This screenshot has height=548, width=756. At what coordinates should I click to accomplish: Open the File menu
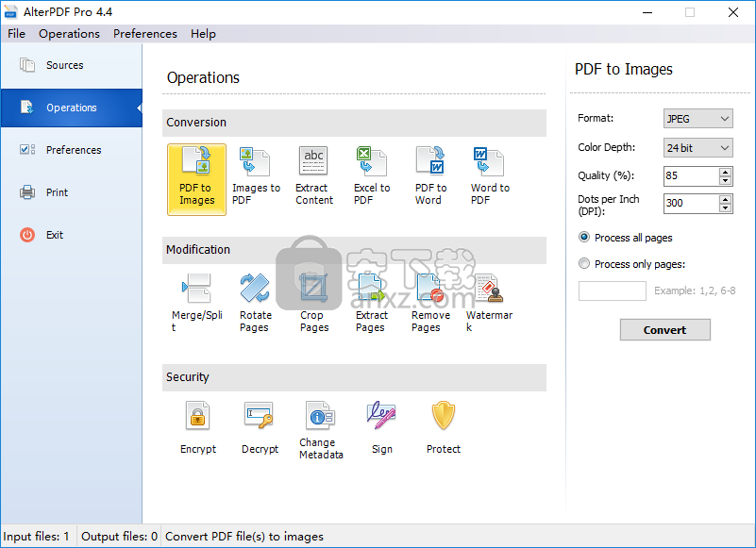[16, 34]
